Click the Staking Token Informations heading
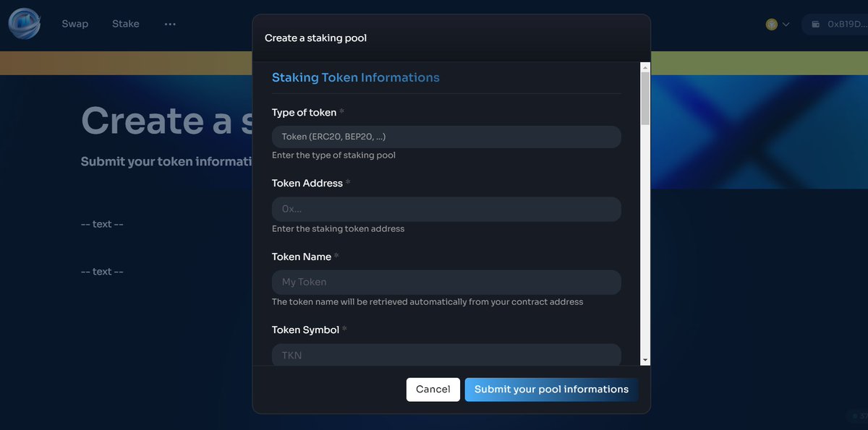The image size is (868, 430). [x=355, y=77]
